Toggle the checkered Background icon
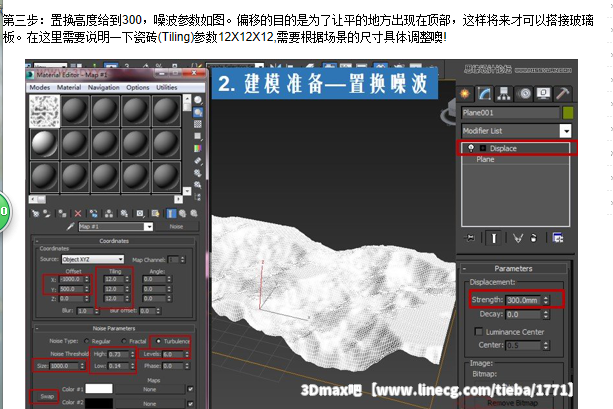613x409 pixels. tap(198, 124)
